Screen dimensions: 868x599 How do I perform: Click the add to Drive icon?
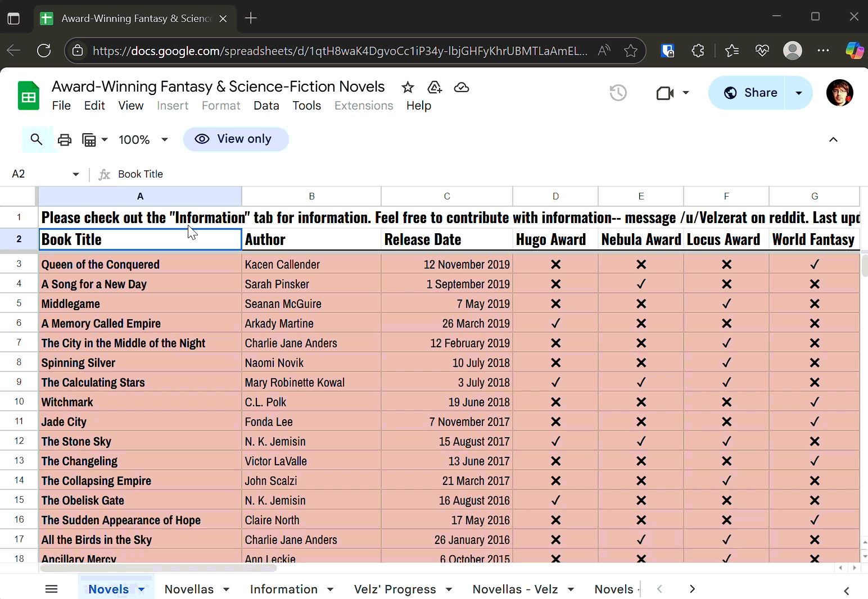[435, 88]
